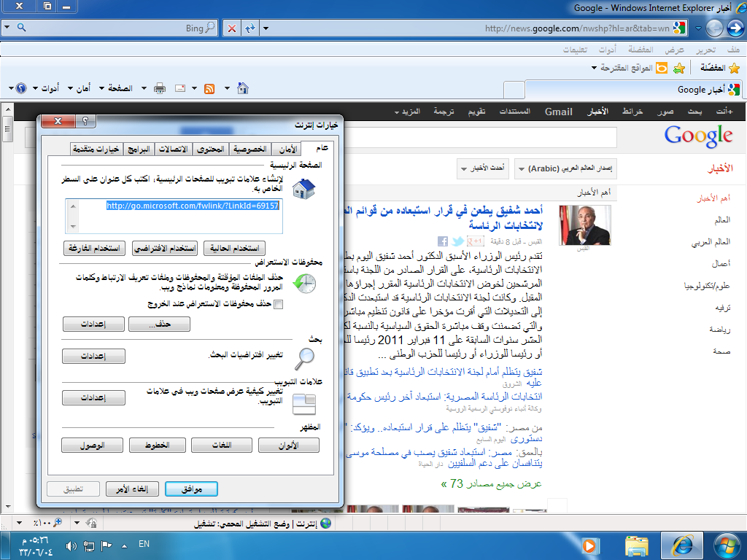747x560 pixels.
Task: Open the أمان command bar dropdown
Action: [79, 88]
